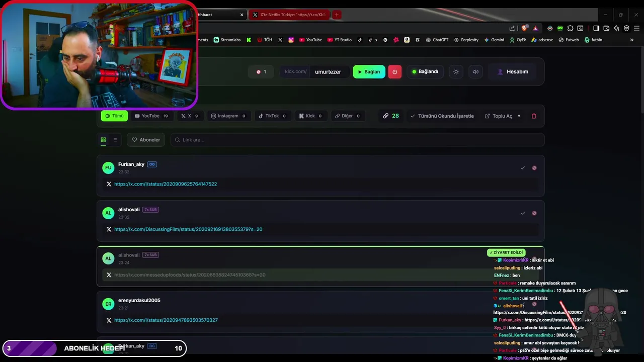This screenshot has height=362, width=644.
Task: Open the Gemini bookmark
Action: click(x=494, y=40)
